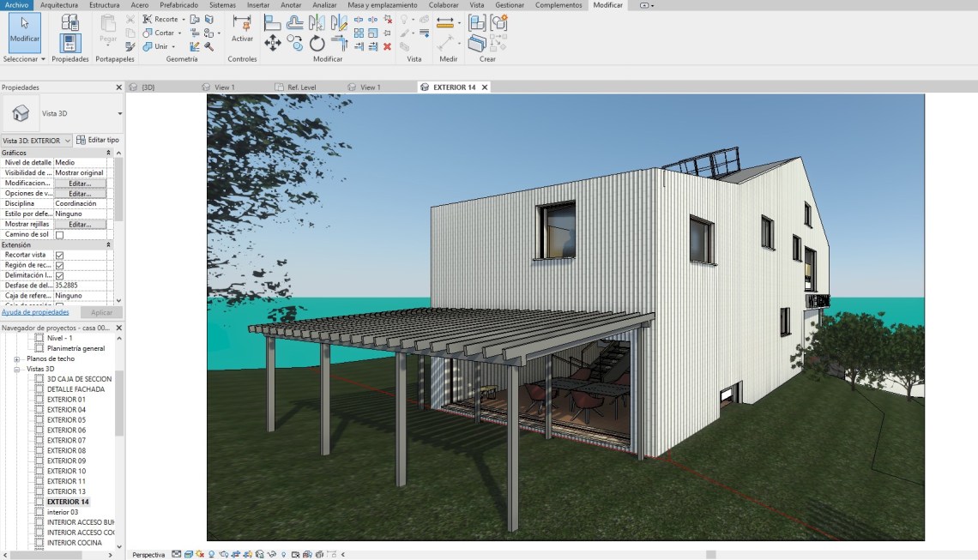978x560 pixels.
Task: Open EXTERIOR 08 view in project browser
Action: 66,450
